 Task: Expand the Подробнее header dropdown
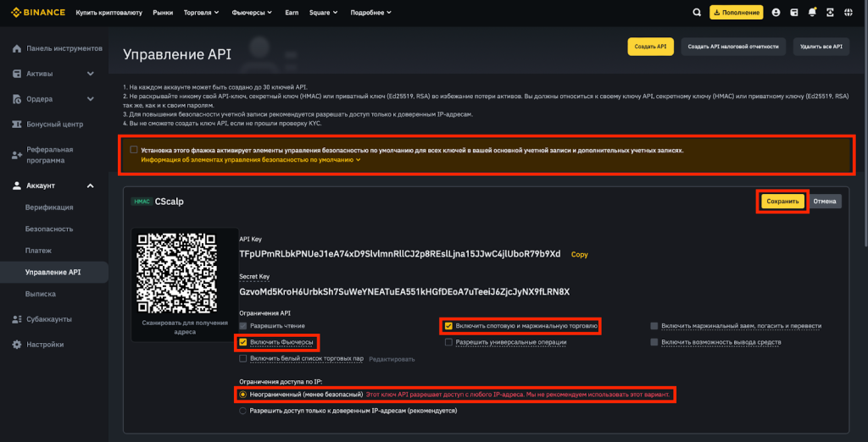tap(371, 12)
